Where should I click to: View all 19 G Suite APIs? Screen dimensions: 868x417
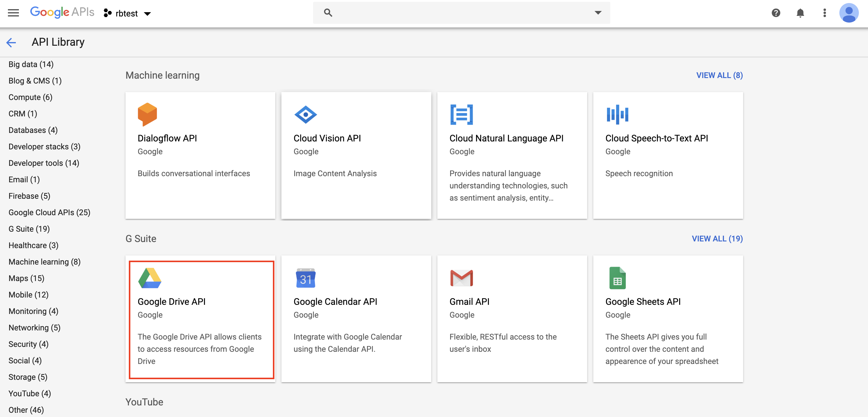pyautogui.click(x=717, y=239)
